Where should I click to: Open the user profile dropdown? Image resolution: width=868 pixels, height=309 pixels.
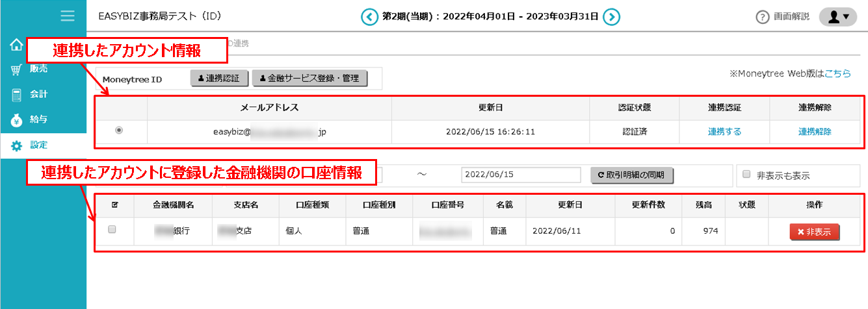click(x=837, y=17)
